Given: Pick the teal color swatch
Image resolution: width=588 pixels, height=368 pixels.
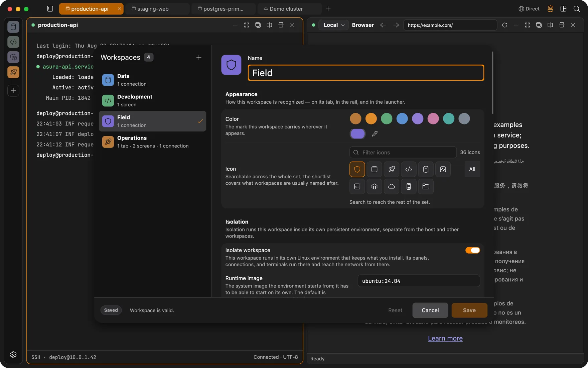Looking at the screenshot, I should (449, 118).
